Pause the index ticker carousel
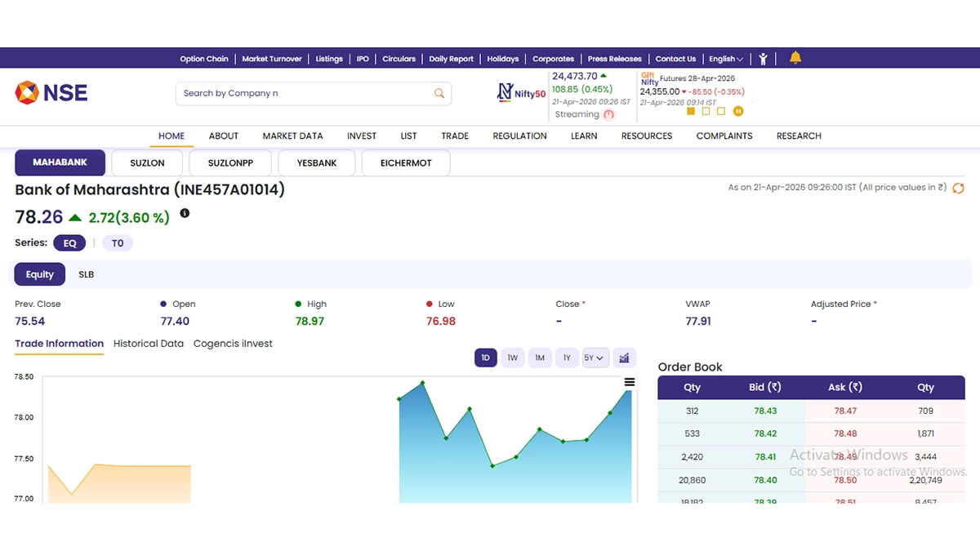This screenshot has width=980, height=551. pos(738,111)
